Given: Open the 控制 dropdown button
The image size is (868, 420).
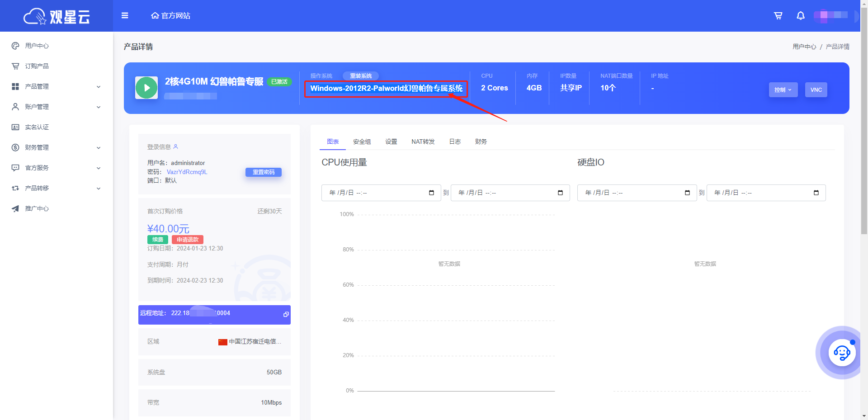Looking at the screenshot, I should click(783, 90).
